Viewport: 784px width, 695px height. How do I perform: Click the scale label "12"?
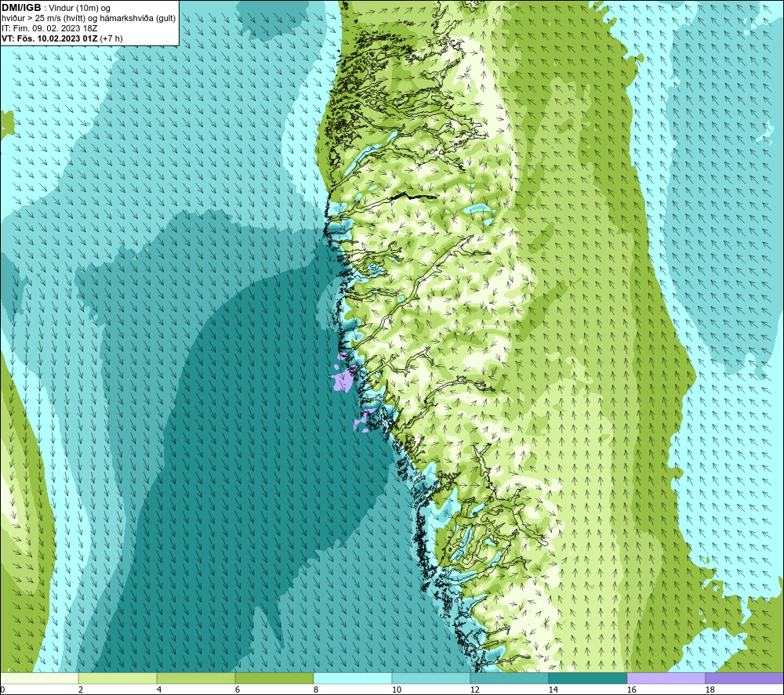[475, 690]
